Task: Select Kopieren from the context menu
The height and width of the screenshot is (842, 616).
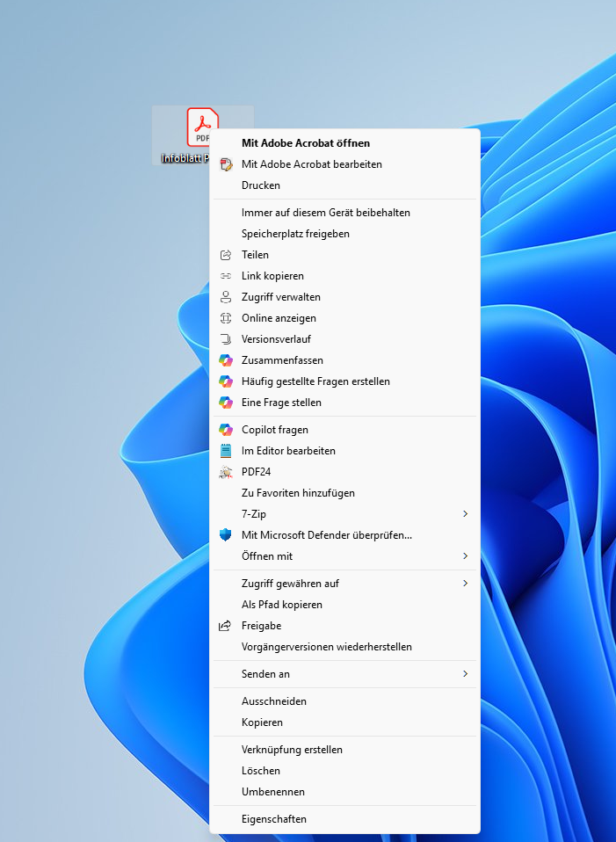Action: (x=344, y=722)
